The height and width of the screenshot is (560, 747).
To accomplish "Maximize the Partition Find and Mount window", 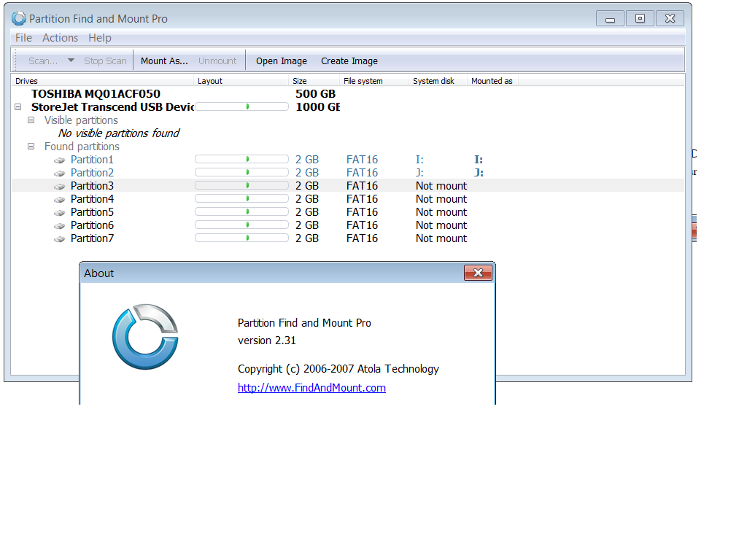I will tap(640, 18).
